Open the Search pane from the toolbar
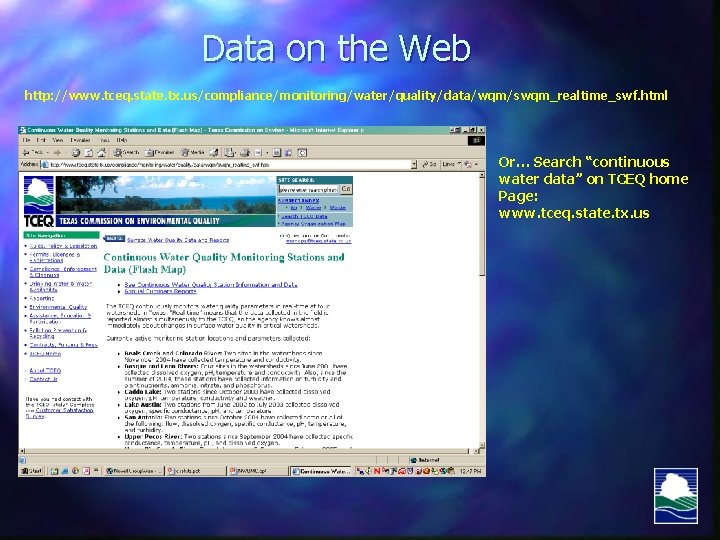 coord(126,152)
